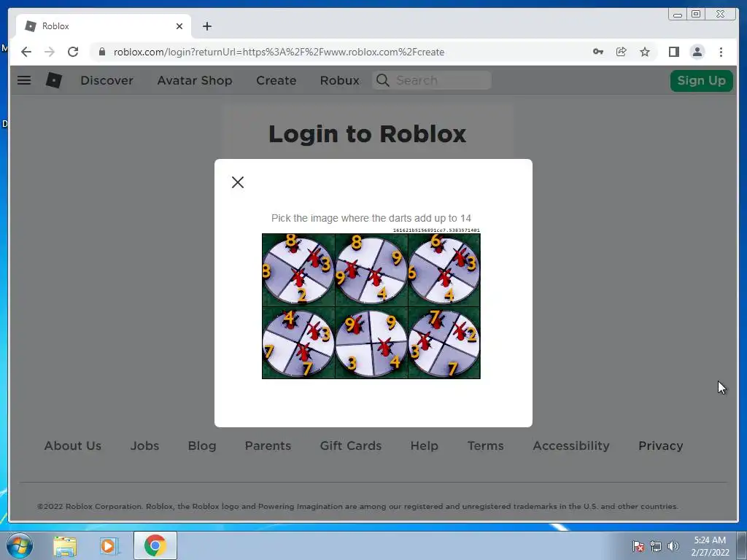Open the Help footer link
The image size is (747, 560).
pos(424,446)
